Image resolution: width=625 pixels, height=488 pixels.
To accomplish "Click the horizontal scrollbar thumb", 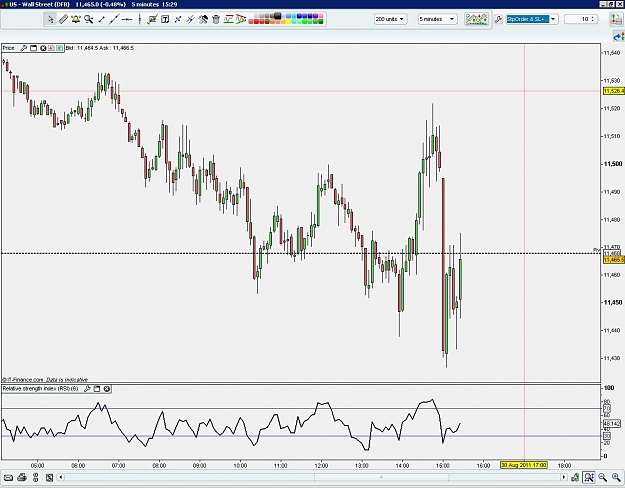I will point(381,477).
